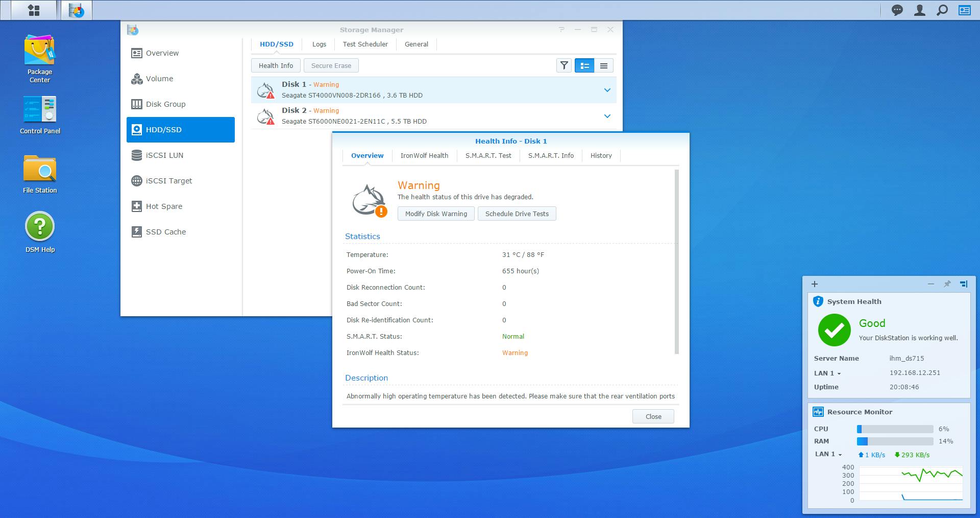Open the DSM Main Menu grid icon
The image size is (980, 518).
(x=34, y=10)
